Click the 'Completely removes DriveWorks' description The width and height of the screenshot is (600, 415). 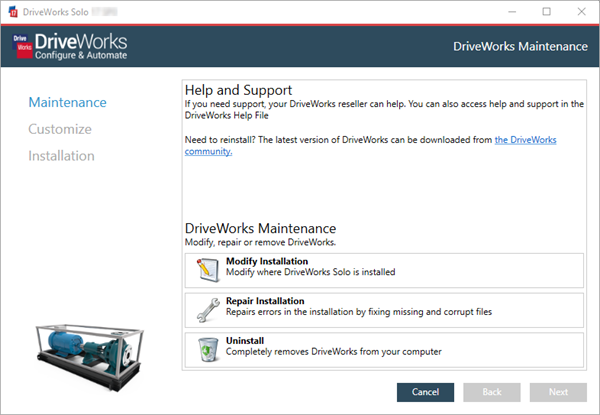pos(333,352)
